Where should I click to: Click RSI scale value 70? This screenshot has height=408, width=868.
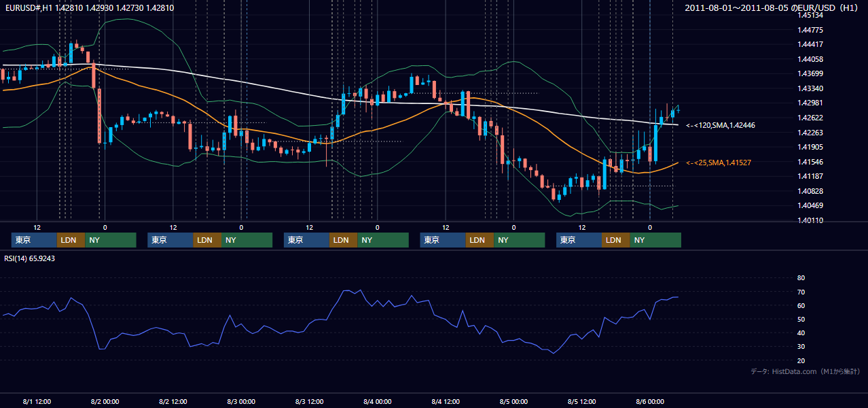click(x=801, y=292)
